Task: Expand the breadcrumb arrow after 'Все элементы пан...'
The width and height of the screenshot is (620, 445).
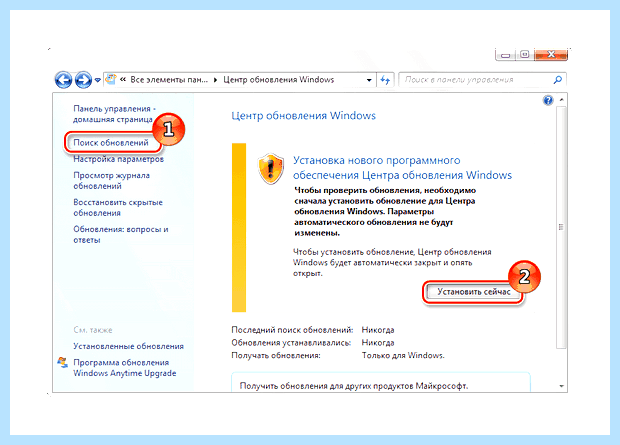Action: [x=215, y=80]
